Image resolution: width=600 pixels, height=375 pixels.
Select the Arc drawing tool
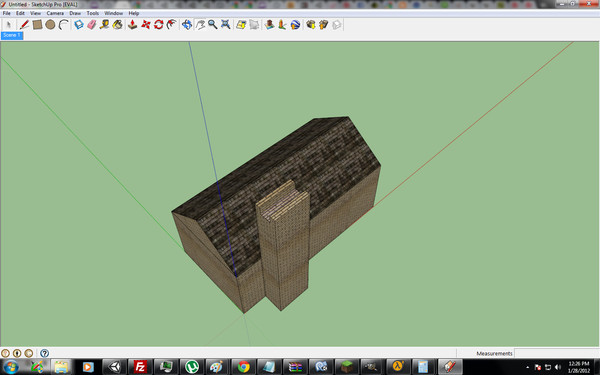64,25
